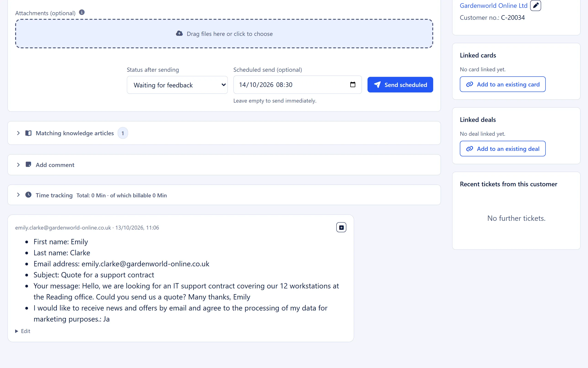Viewport: 588px width, 368px height.
Task: Click the cloud upload icon in drop zone
Action: (x=179, y=34)
